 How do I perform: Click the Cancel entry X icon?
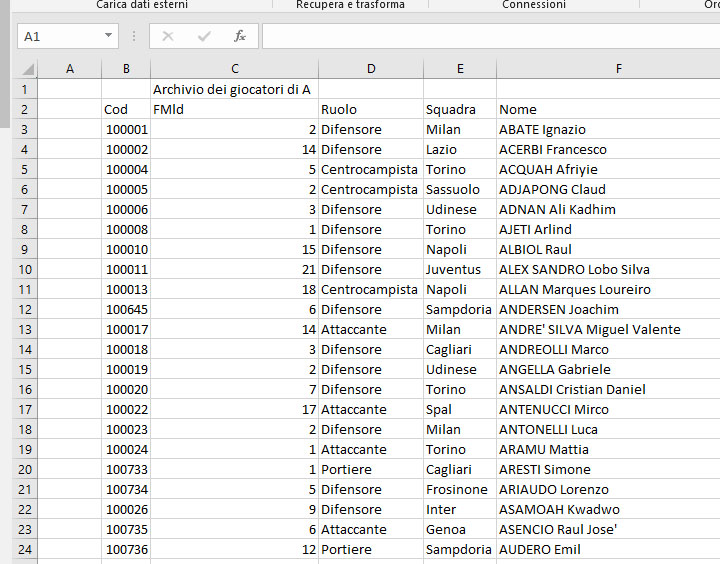168,36
